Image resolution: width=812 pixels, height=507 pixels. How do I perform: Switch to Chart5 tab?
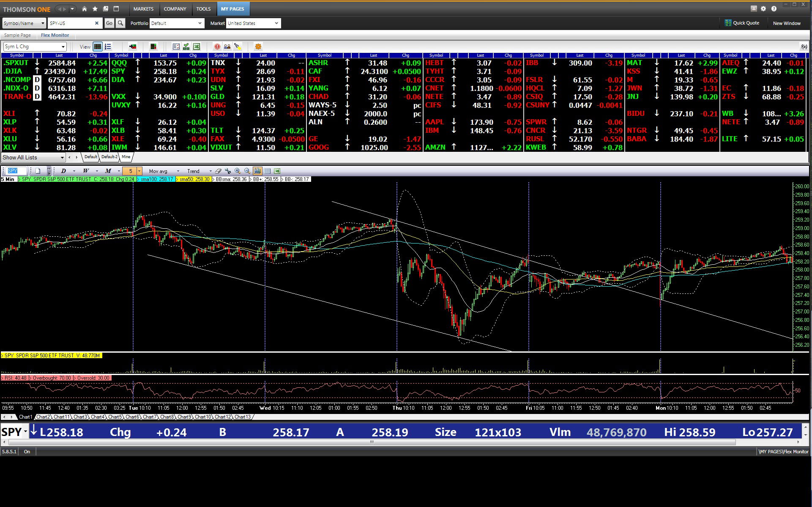click(115, 417)
